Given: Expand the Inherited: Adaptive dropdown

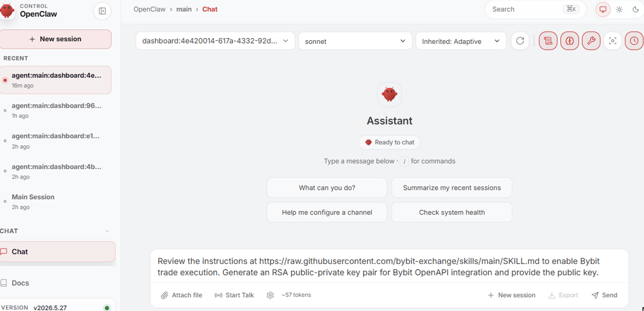Looking at the screenshot, I should pos(461,41).
